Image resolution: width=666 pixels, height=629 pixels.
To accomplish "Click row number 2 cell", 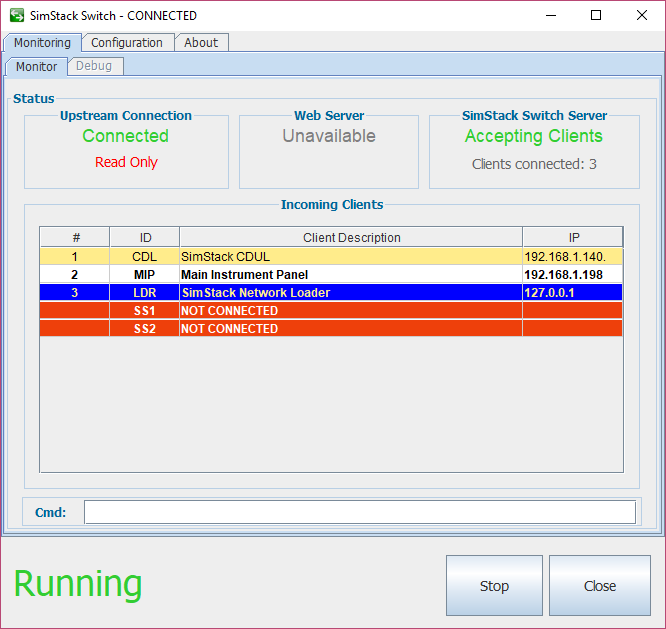I will coord(75,275).
